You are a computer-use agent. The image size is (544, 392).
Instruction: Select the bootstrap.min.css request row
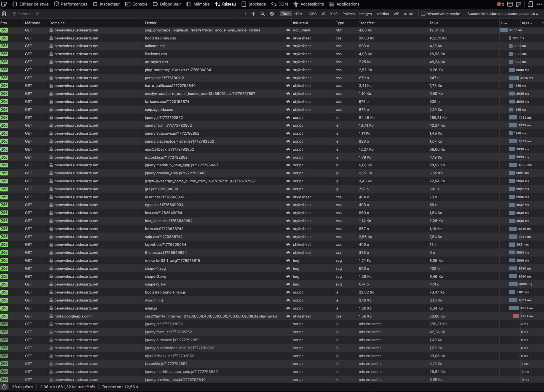160,38
